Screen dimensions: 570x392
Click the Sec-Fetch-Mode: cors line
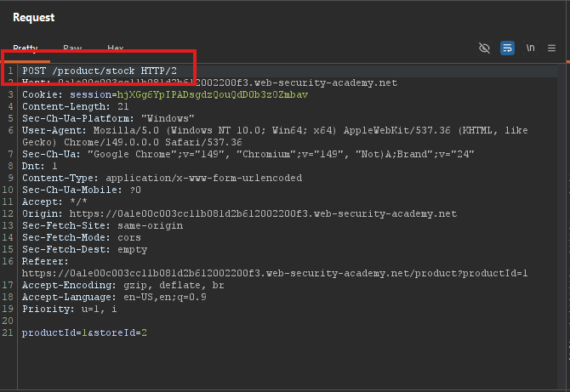click(x=82, y=237)
